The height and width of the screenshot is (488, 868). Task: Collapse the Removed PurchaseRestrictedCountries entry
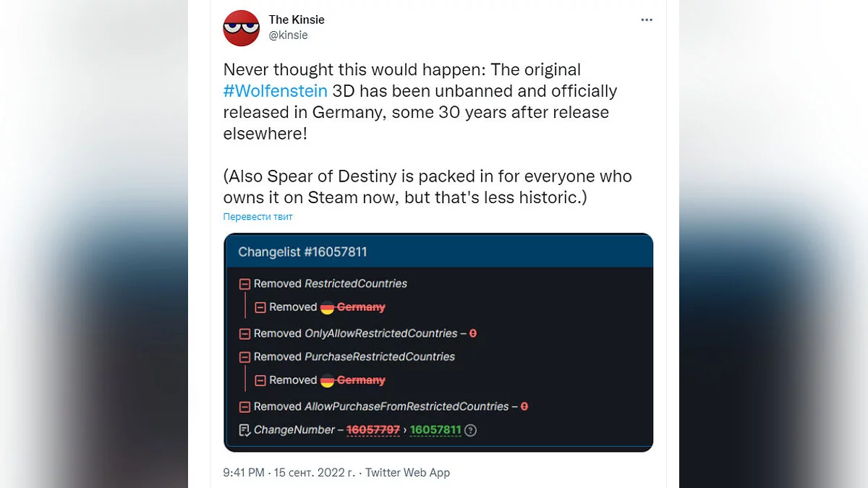tap(244, 357)
